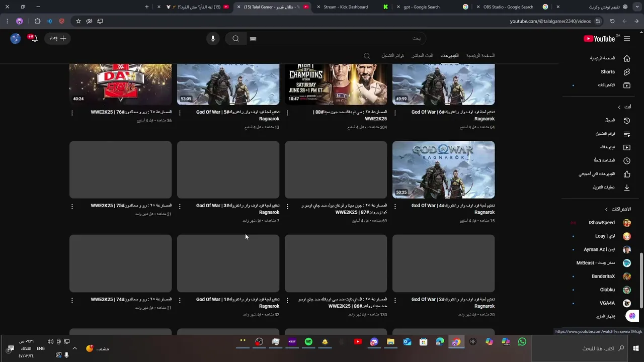
Task: Click the browser address bar URL
Action: (550, 21)
